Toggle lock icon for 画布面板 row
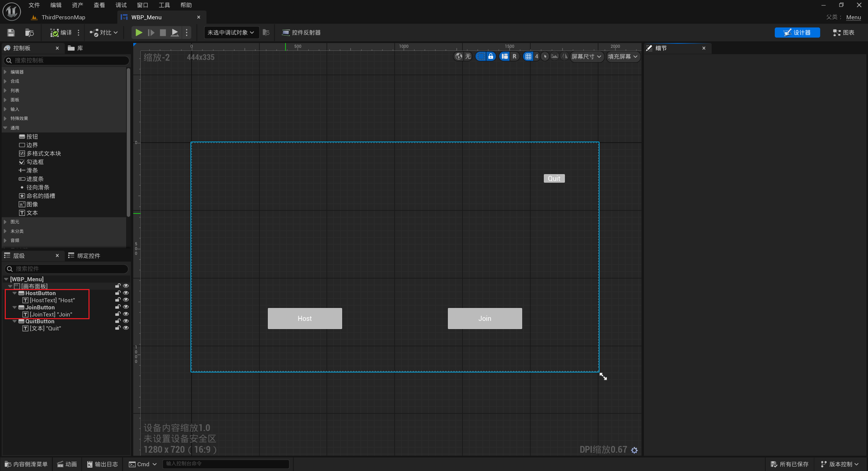868x471 pixels. click(118, 286)
